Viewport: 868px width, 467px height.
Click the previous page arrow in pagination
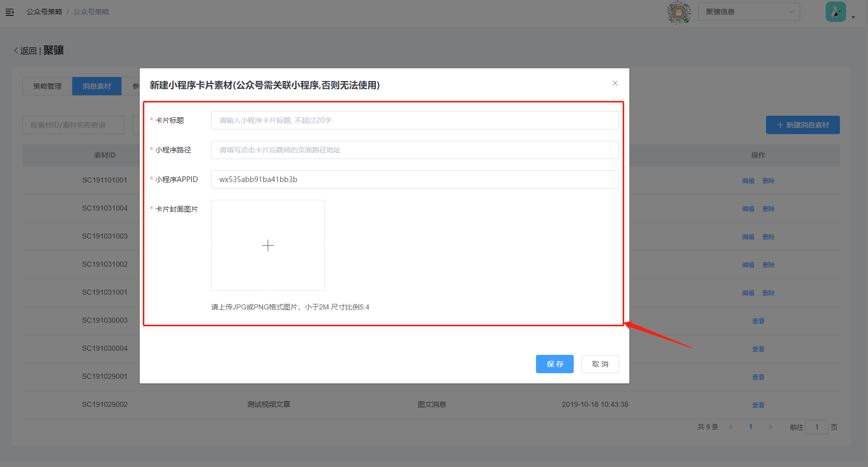[x=731, y=427]
